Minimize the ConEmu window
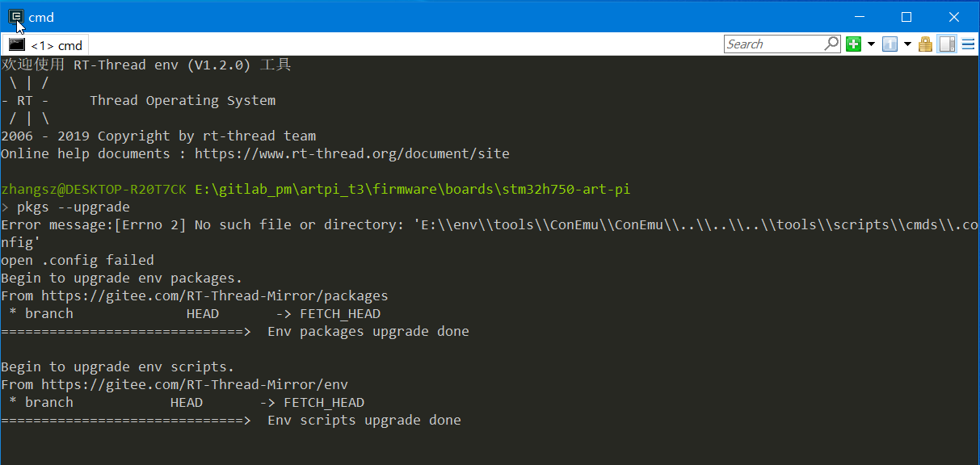 (x=859, y=16)
